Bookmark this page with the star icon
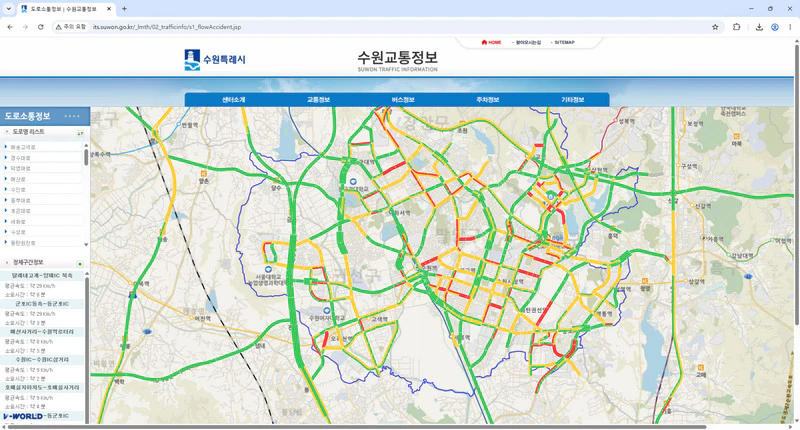The width and height of the screenshot is (800, 430). coord(715,27)
